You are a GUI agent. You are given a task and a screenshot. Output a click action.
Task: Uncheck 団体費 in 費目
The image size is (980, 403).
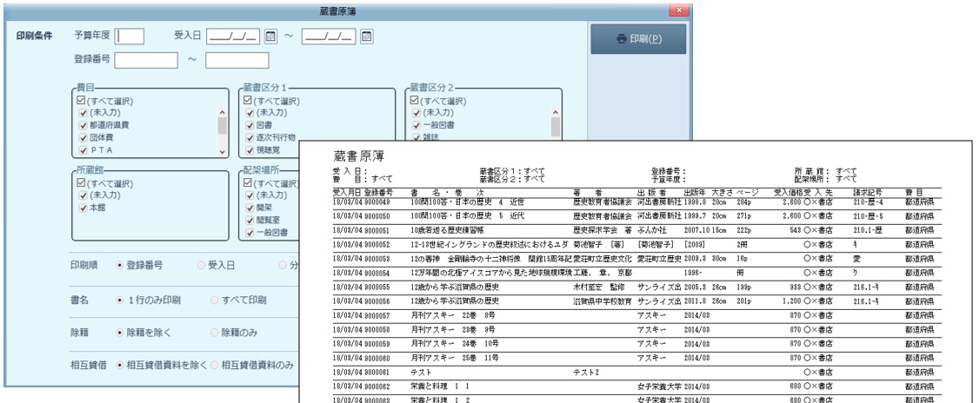83,138
